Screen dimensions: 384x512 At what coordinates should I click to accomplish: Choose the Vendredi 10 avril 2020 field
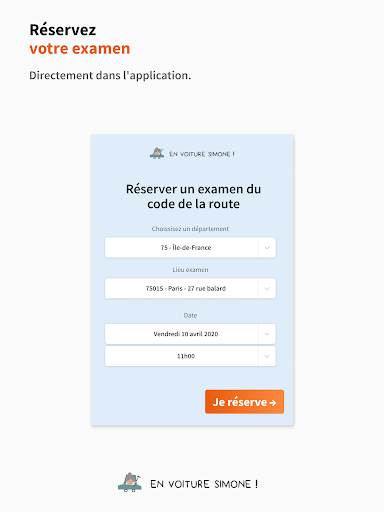(x=190, y=334)
